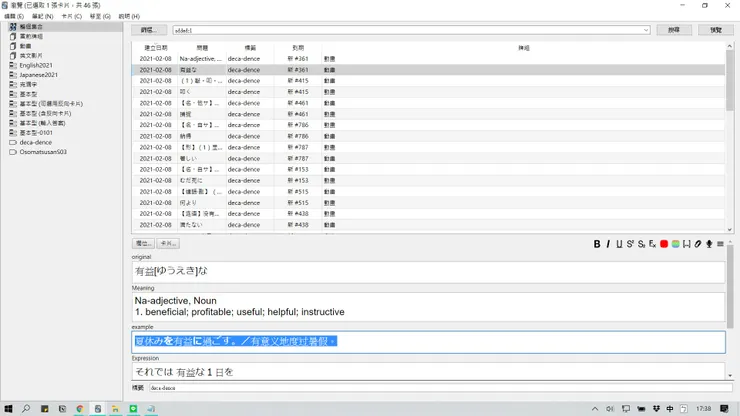The height and width of the screenshot is (416, 740).
Task: Open the Windows Start menu
Action: [x=8, y=408]
